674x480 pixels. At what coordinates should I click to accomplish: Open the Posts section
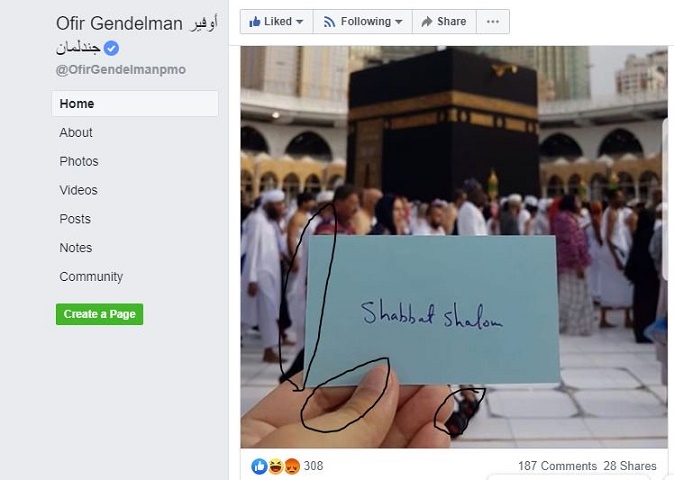pos(75,219)
